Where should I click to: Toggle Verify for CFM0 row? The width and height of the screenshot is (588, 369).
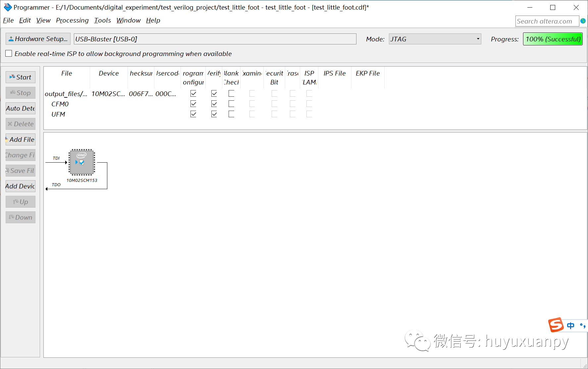click(214, 104)
